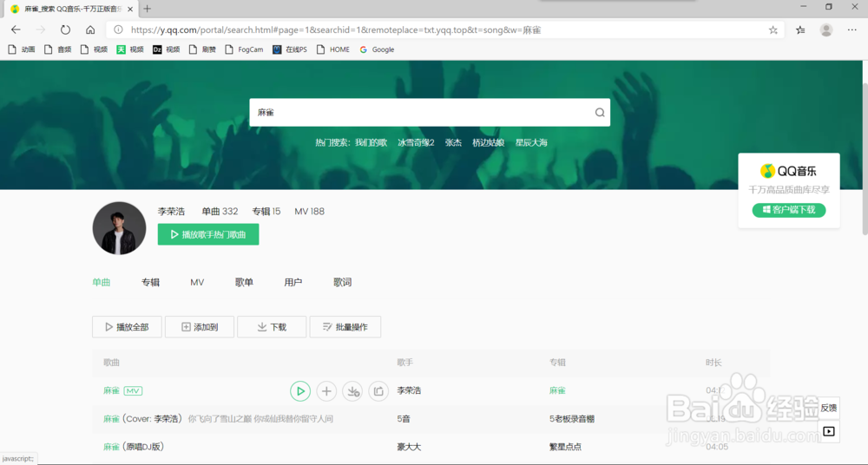Open the 反馈 feedback button
The image size is (868, 465).
tap(829, 408)
